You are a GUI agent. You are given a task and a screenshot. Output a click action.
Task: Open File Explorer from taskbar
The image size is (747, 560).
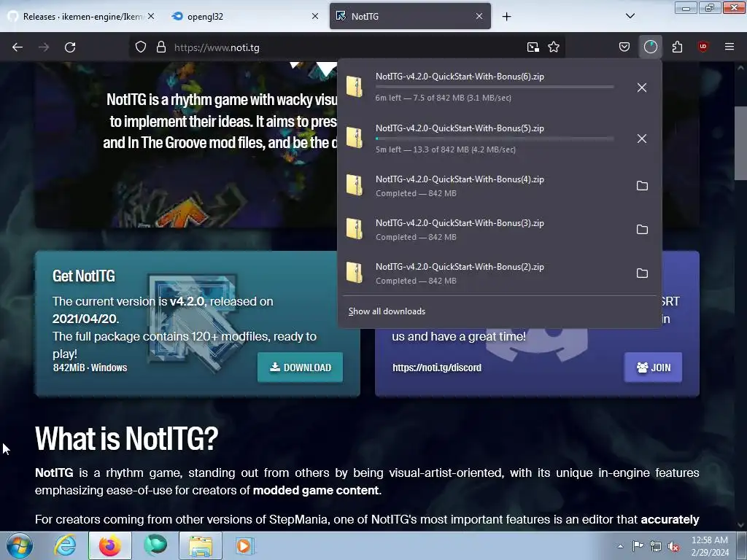tap(201, 545)
